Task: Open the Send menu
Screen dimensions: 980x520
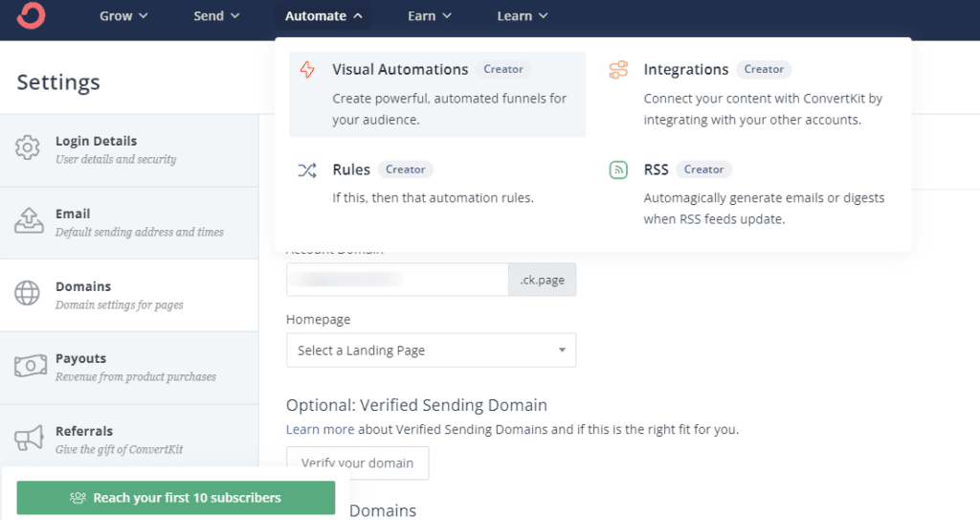Action: (216, 15)
